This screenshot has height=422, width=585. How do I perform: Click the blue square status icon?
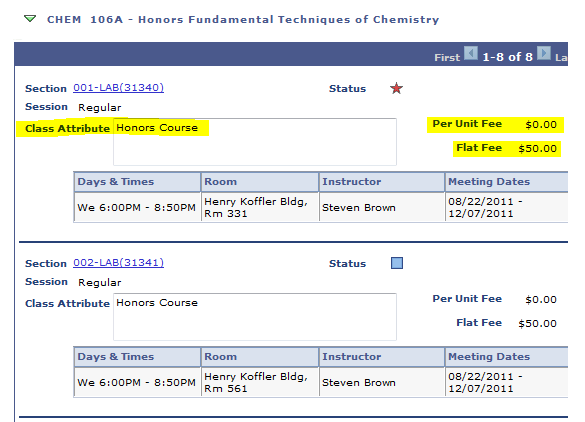(x=397, y=263)
